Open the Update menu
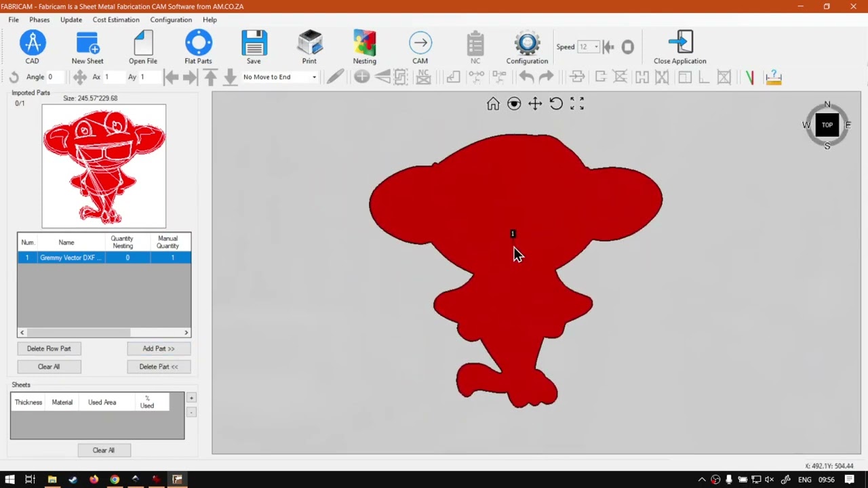This screenshot has width=868, height=488. tap(71, 20)
